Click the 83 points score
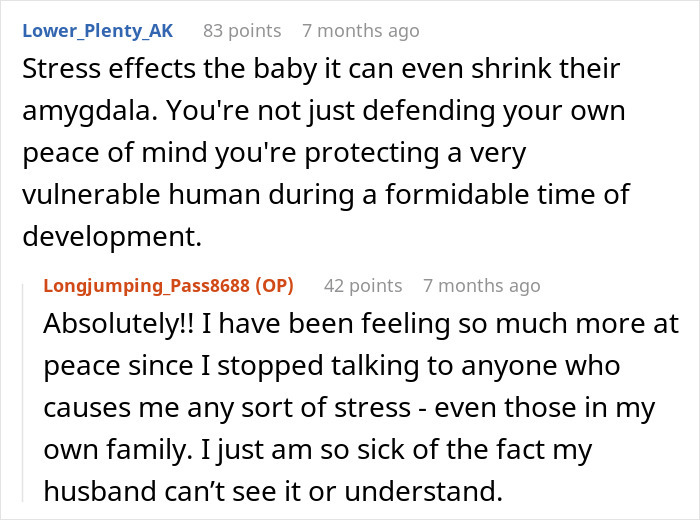The height and width of the screenshot is (520, 700). 242,31
